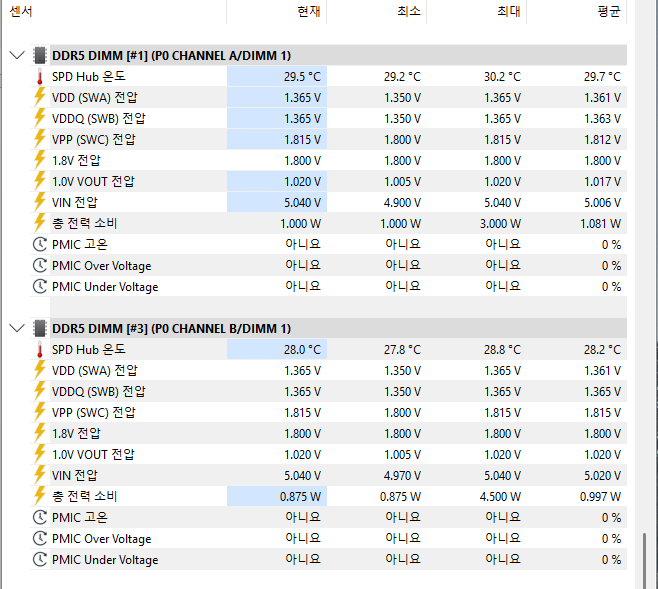Click the thermometer icon for DIMM [#3] SPD Hub 온도
Screen dimensions: 658x589
click(40, 350)
